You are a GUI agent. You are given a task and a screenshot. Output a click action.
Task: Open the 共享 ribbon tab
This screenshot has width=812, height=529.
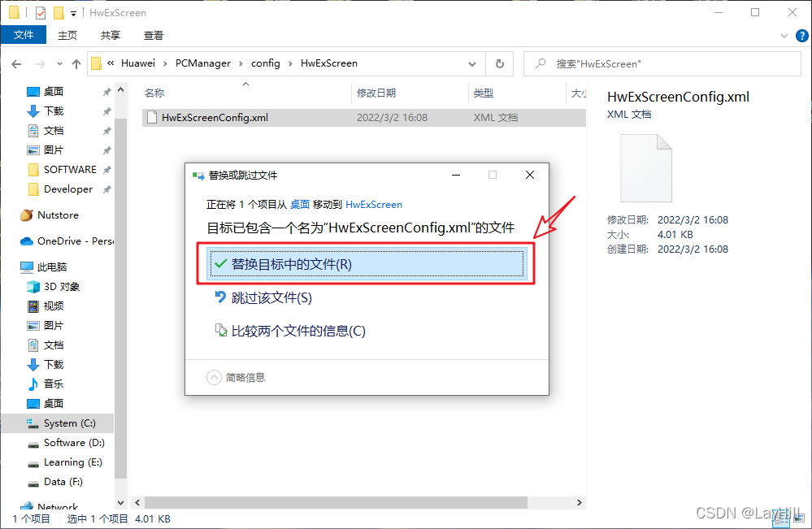click(x=111, y=35)
